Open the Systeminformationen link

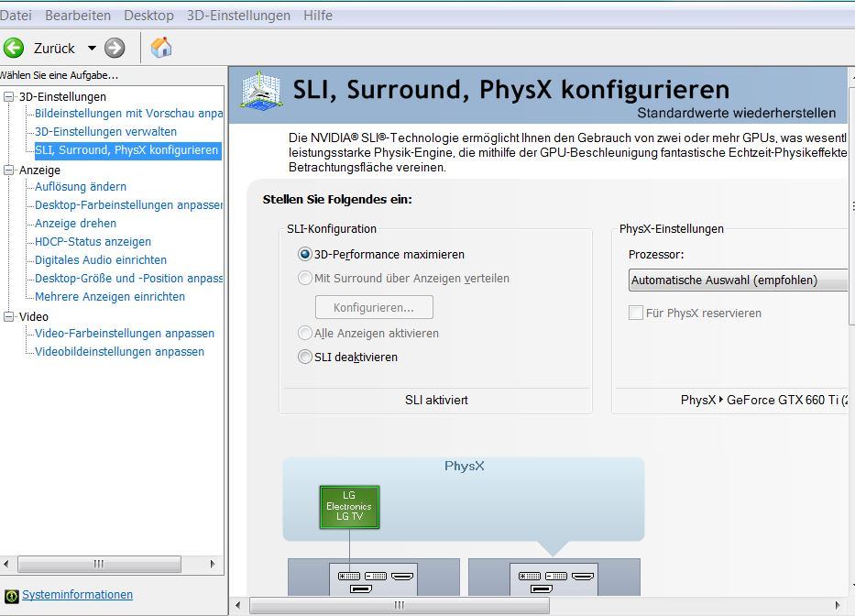77,595
